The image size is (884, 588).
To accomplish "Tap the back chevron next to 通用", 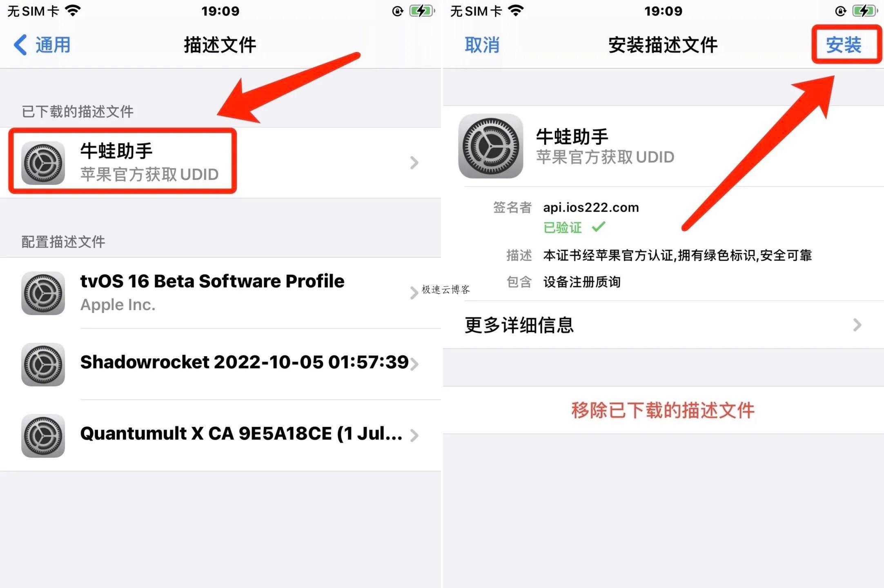I will (20, 44).
